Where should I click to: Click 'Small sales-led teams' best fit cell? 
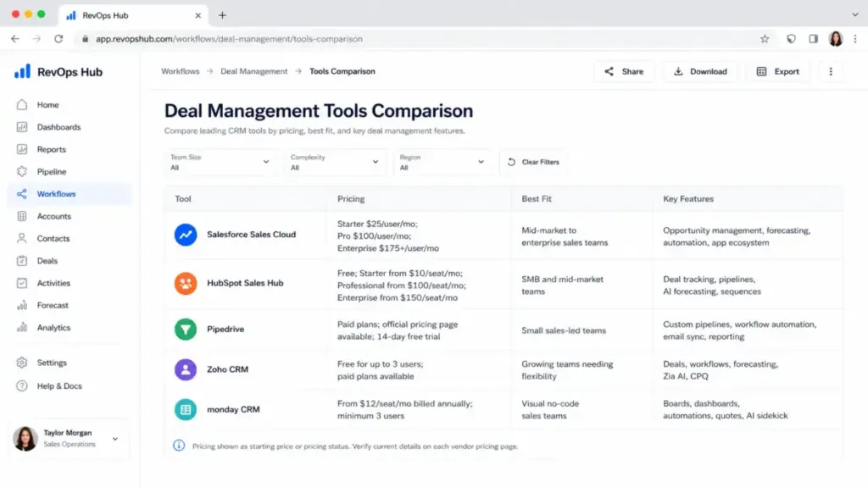pos(564,330)
